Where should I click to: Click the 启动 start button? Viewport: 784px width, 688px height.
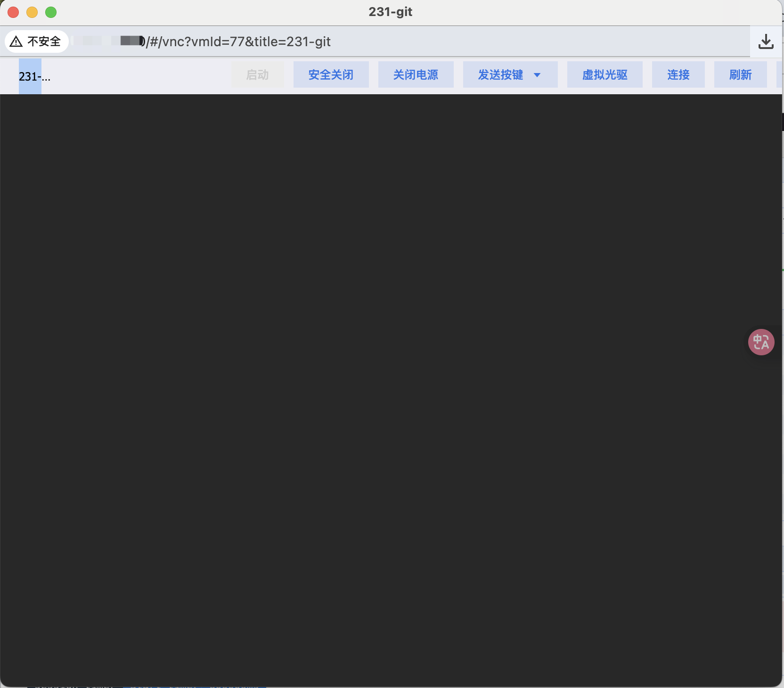coord(257,74)
